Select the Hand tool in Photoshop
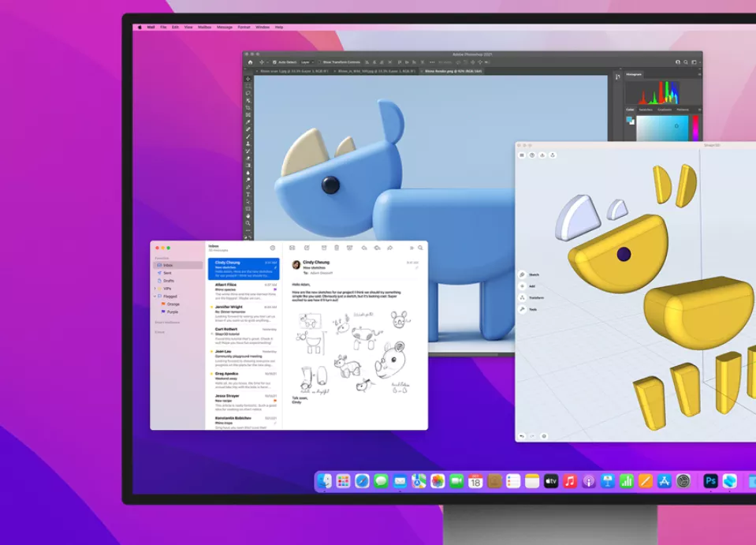The image size is (756, 545). coord(248,216)
